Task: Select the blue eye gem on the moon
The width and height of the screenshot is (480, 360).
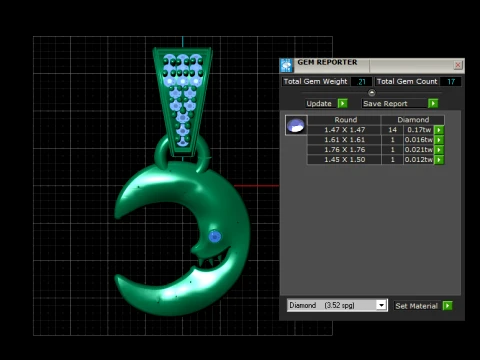Action: coord(215,236)
